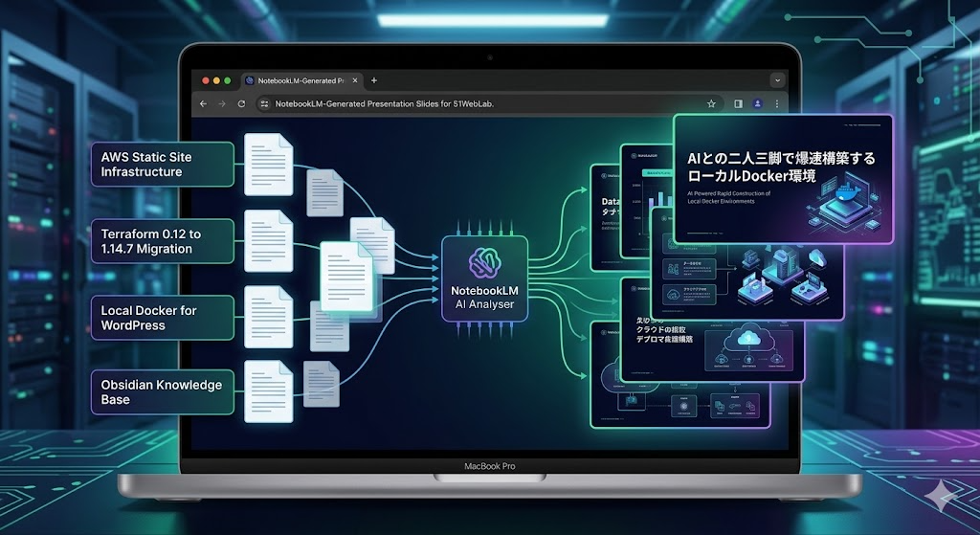
Task: Open a new tab with plus button
Action: coord(374,80)
